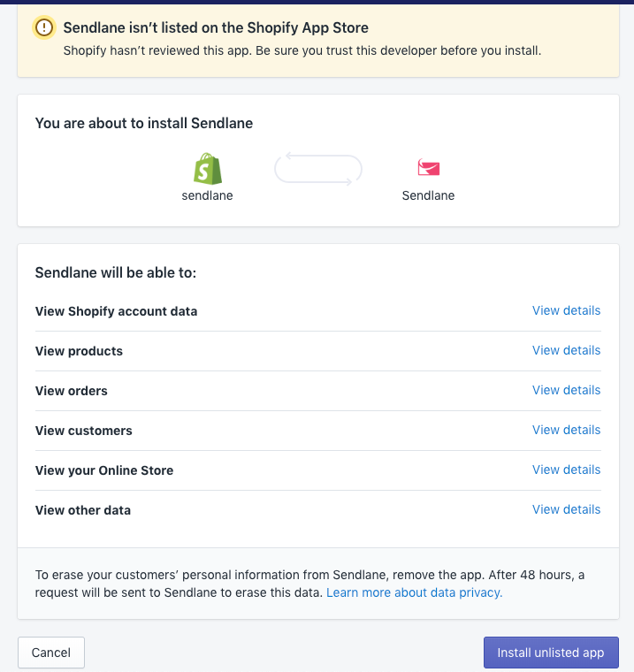Click the 'sendlane' store name under Shopify logo
The width and height of the screenshot is (634, 672).
click(208, 196)
